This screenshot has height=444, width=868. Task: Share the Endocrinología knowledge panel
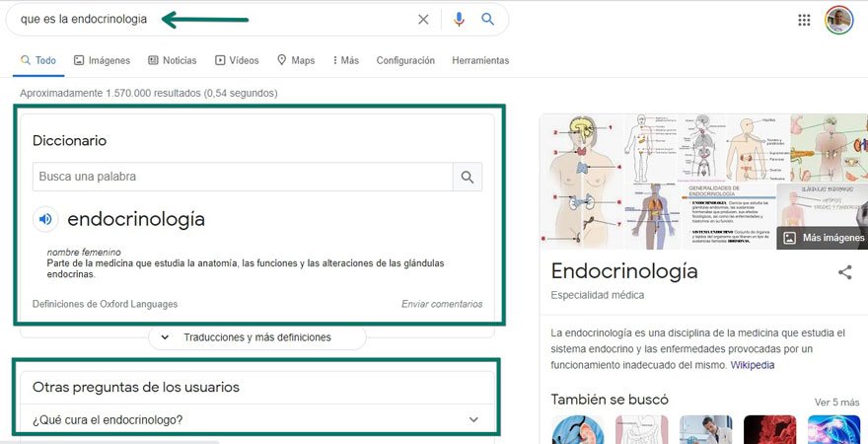coord(844,271)
